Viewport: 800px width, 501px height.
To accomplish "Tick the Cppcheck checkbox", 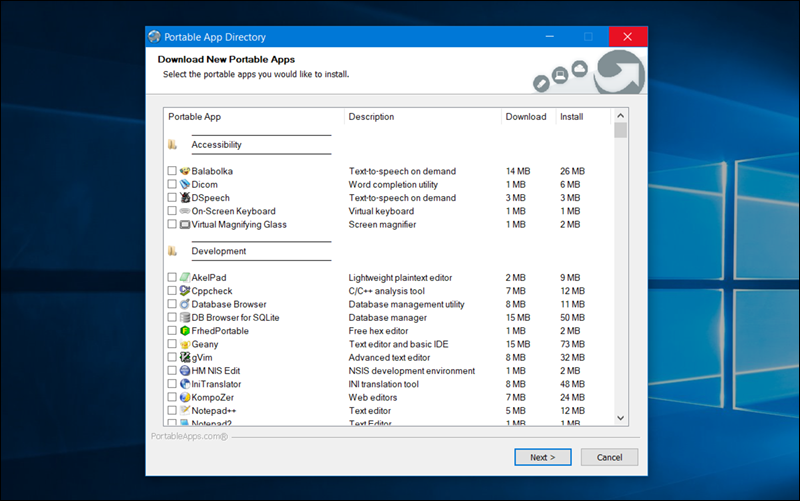I will pos(172,291).
